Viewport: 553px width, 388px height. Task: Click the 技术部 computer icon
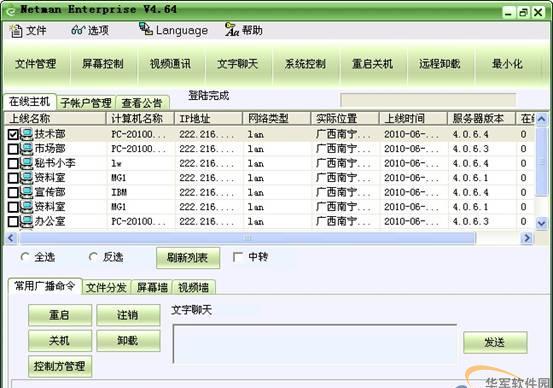26,134
